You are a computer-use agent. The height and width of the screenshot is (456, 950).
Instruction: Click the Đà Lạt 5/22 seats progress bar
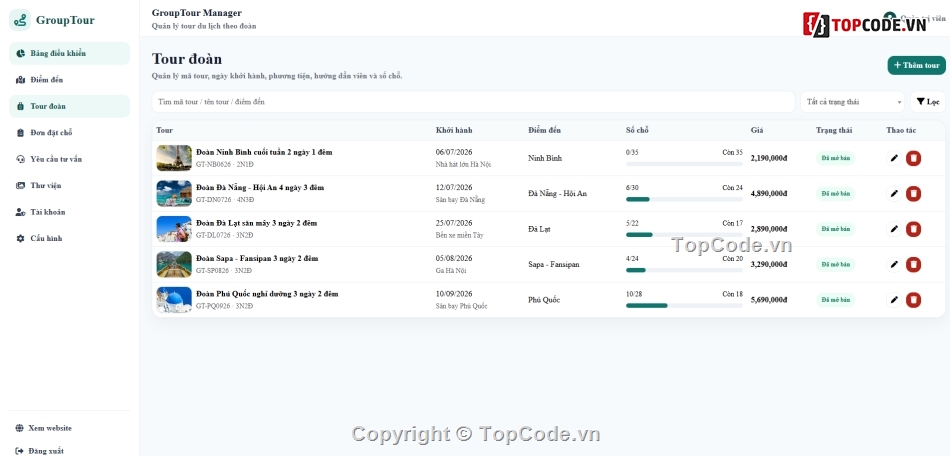coord(684,234)
